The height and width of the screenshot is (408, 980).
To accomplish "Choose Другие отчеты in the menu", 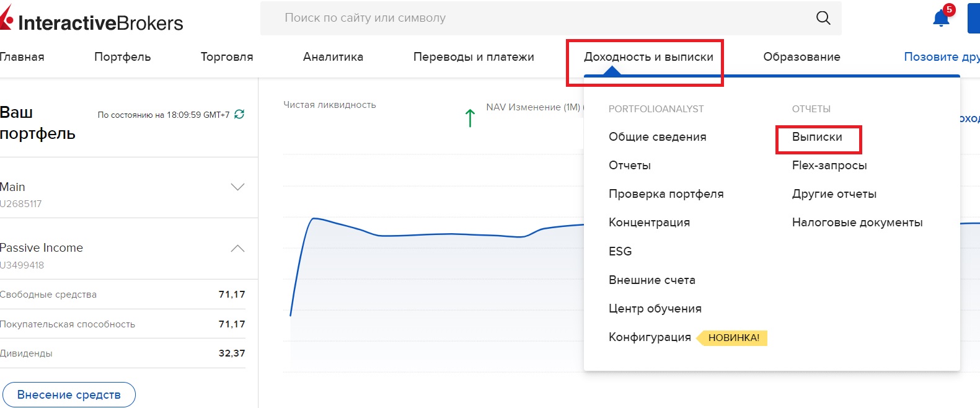I will (x=834, y=194).
